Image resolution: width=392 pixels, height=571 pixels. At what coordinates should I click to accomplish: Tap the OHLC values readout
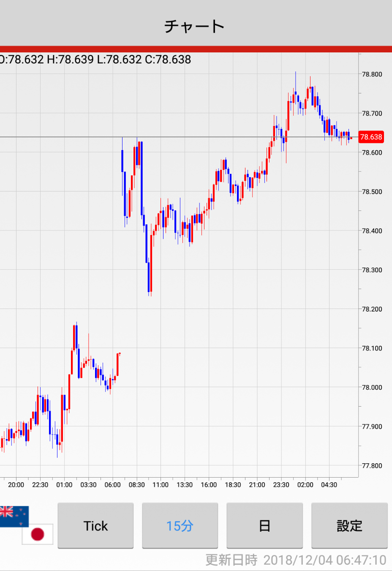(x=95, y=60)
